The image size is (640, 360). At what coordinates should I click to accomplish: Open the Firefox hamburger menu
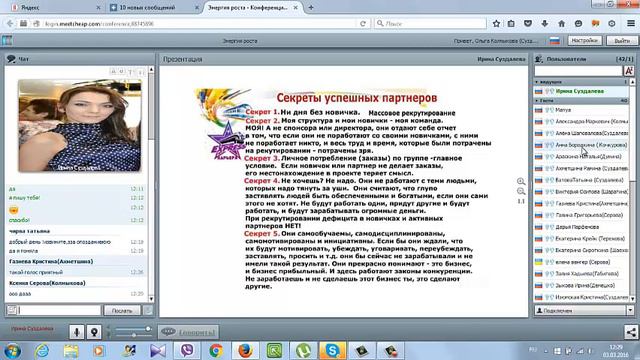pyautogui.click(x=631, y=24)
